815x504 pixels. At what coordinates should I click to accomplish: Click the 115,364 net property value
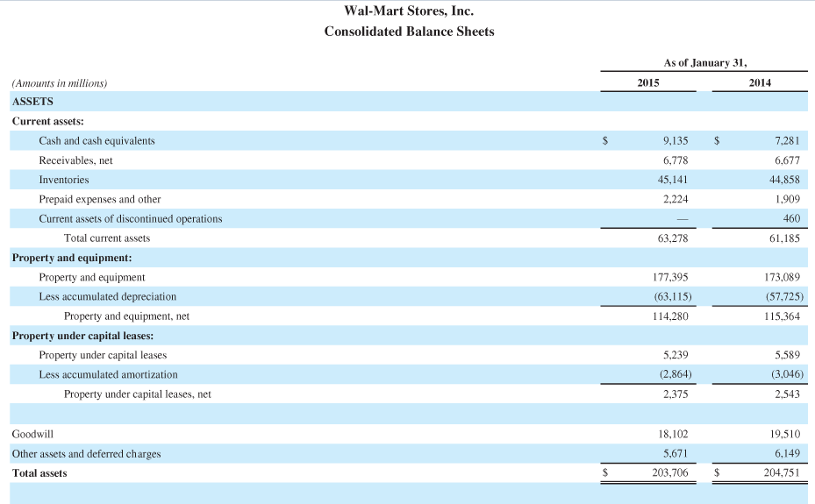click(x=782, y=316)
